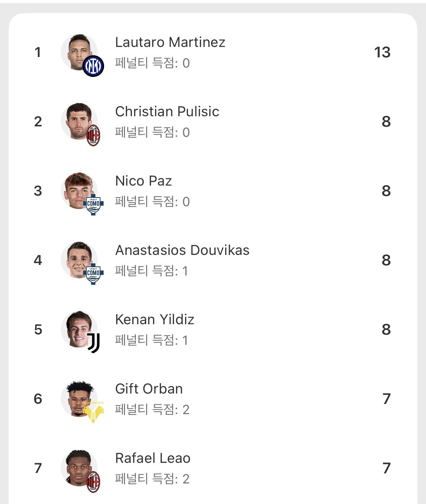
Task: Tap AC Milan badge beside Christian Pulisic
Action: click(x=93, y=135)
